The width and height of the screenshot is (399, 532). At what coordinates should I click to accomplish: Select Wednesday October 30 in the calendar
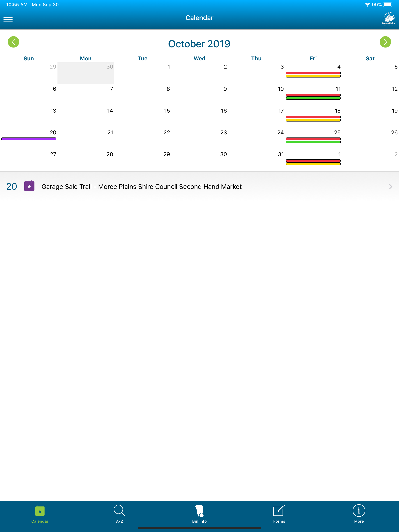[199, 161]
